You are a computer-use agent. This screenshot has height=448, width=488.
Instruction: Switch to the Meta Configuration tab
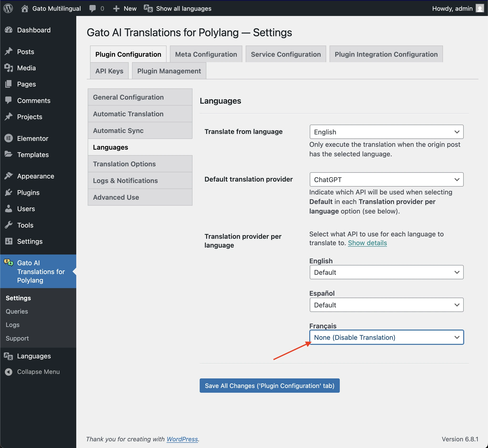(206, 54)
